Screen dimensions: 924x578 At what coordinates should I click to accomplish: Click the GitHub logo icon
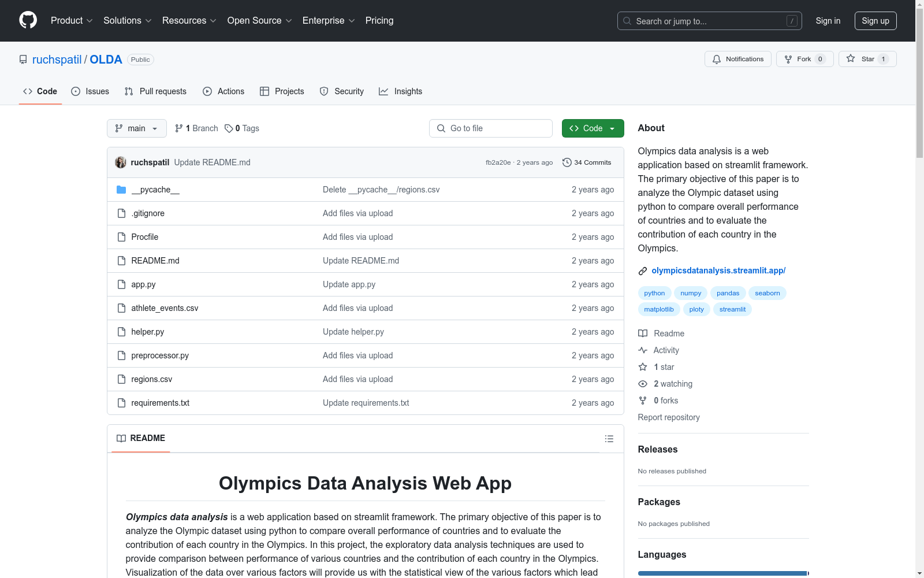(x=28, y=20)
